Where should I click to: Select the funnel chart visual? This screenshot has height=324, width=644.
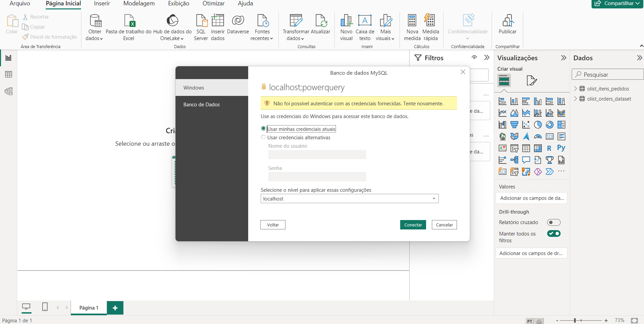pos(514,125)
